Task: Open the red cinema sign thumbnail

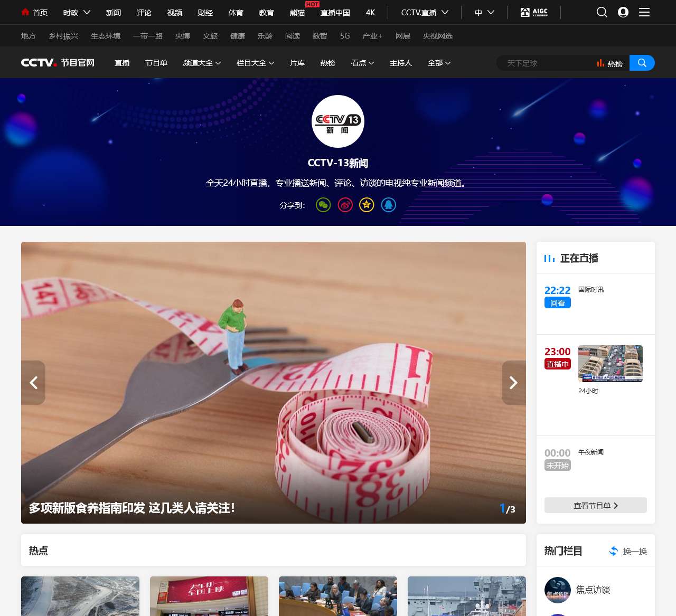Action: coord(209,596)
